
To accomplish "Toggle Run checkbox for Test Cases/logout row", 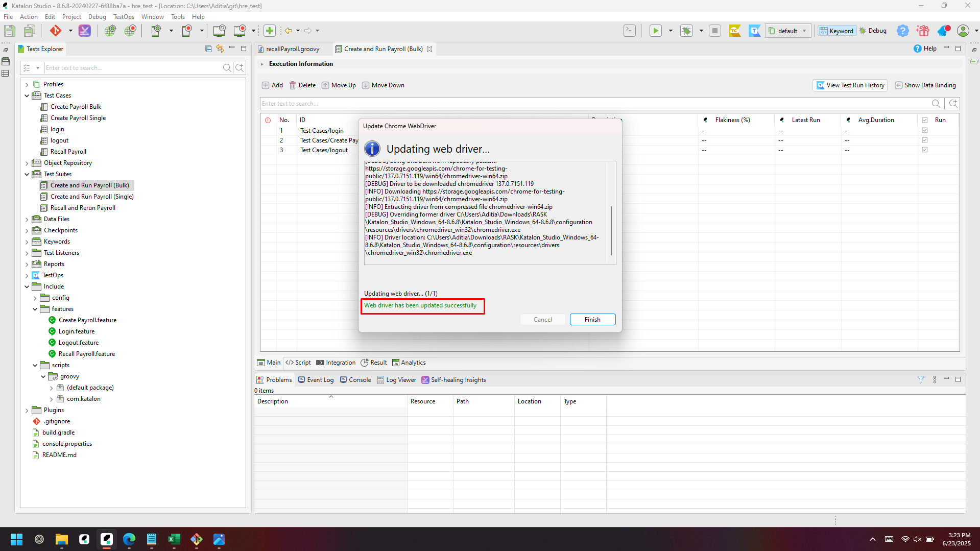I will pyautogui.click(x=925, y=150).
